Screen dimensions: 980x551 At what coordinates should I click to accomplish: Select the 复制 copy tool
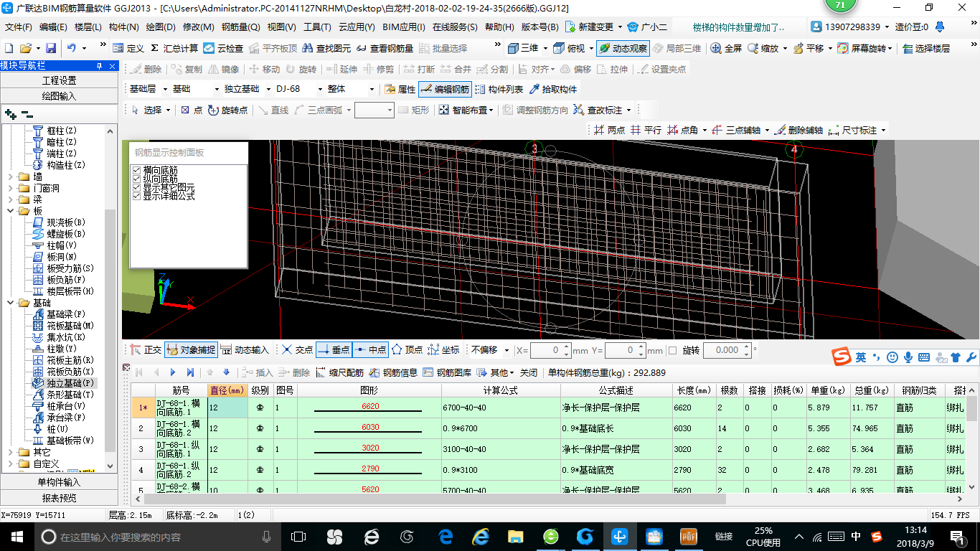coord(187,69)
